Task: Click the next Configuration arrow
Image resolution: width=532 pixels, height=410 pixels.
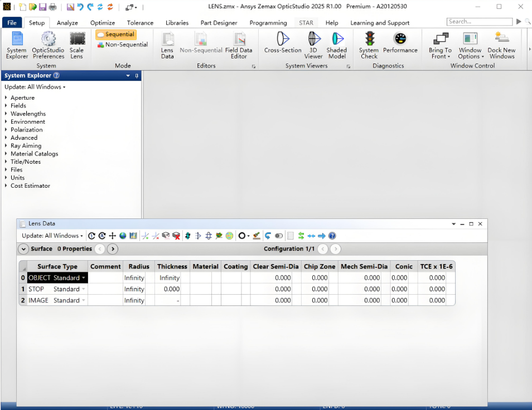Action: (x=336, y=249)
